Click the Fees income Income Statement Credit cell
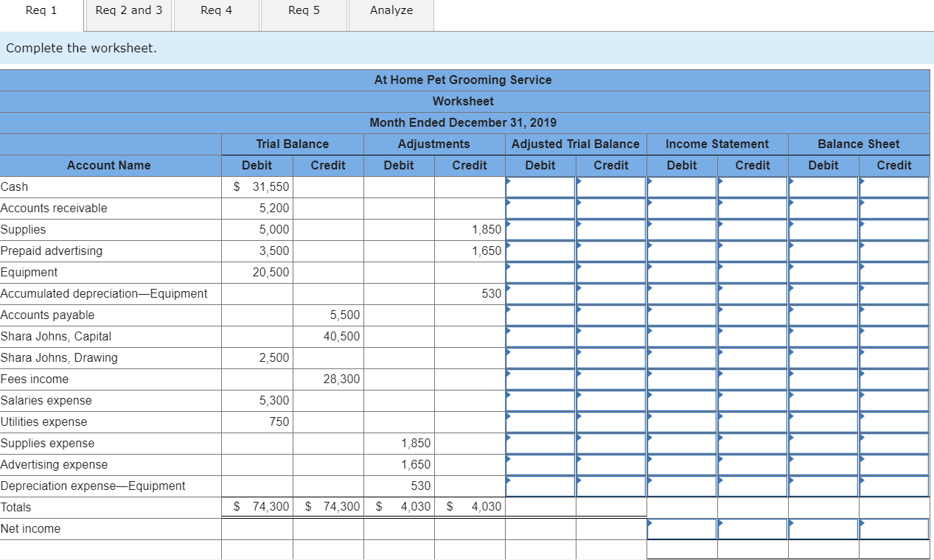Screen dimensions: 934x560 [x=752, y=379]
